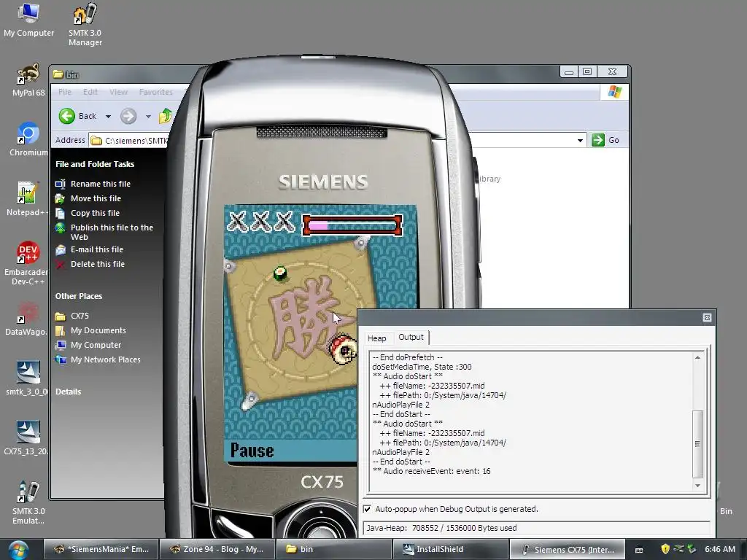Click Copy this file
This screenshot has height=560, width=747.
click(x=95, y=214)
